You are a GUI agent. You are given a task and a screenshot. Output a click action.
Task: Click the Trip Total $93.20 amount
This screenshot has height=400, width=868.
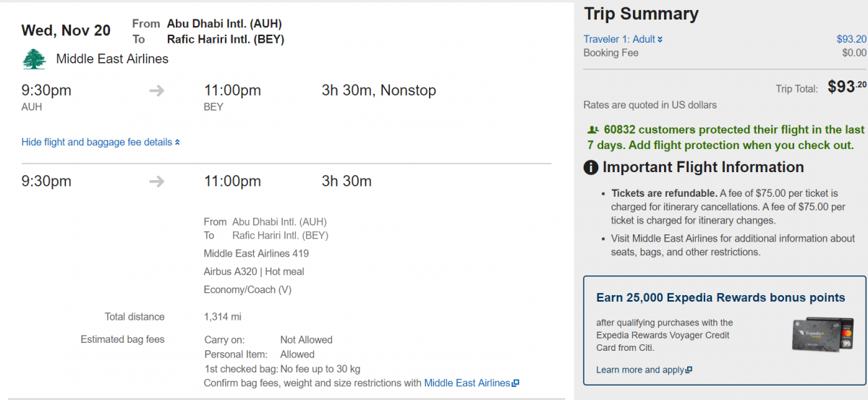pos(846,88)
